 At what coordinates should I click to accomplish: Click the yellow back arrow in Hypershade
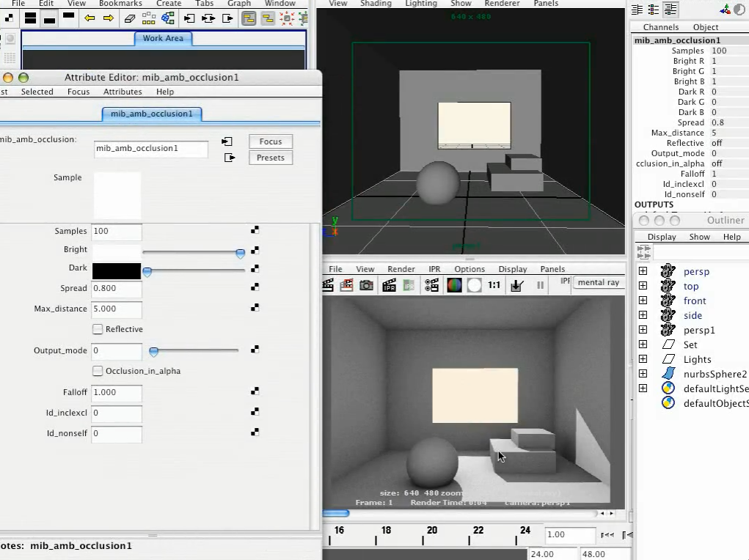pos(89,18)
